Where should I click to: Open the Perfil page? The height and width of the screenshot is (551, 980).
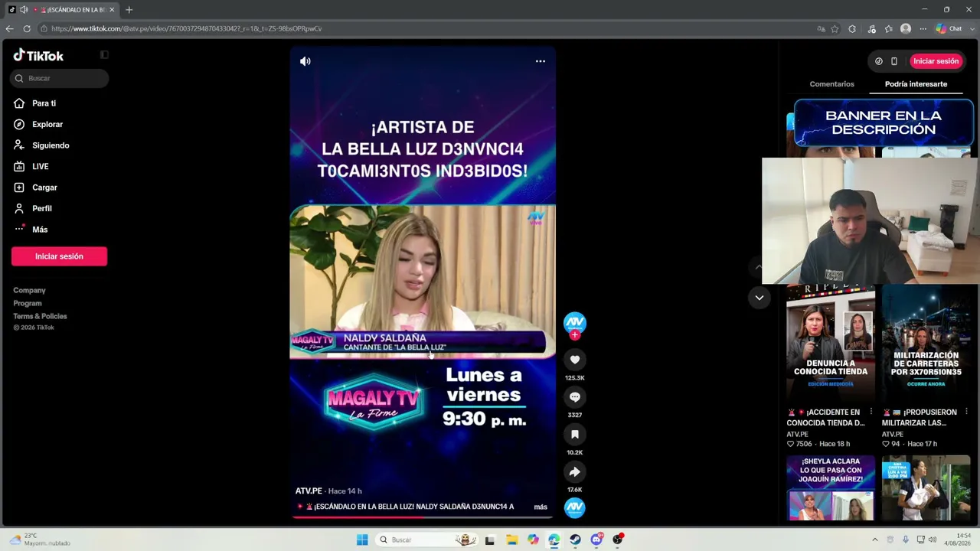coord(42,208)
